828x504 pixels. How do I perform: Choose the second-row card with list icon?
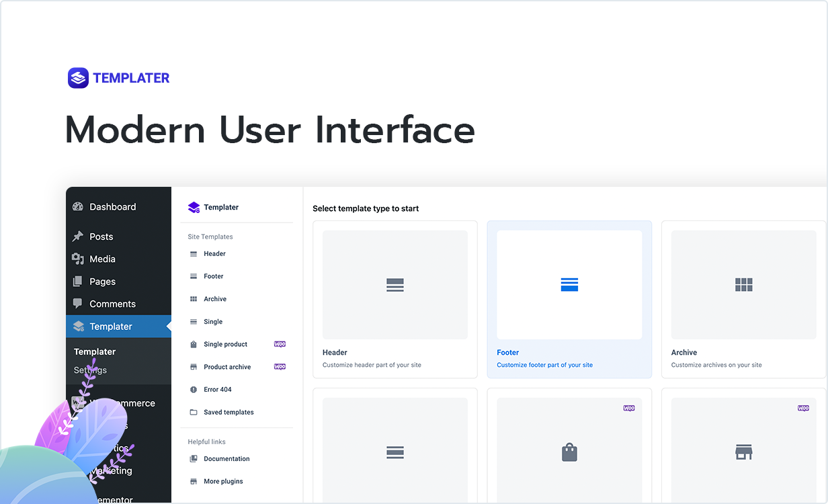point(395,446)
